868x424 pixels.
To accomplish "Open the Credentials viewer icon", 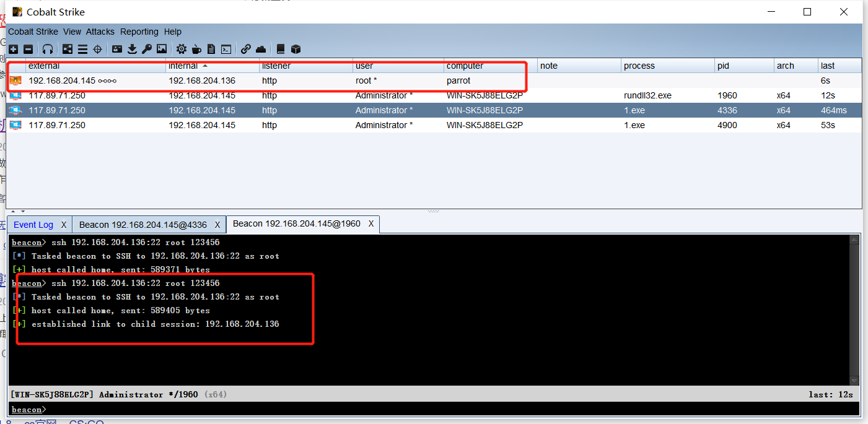I will coord(117,49).
